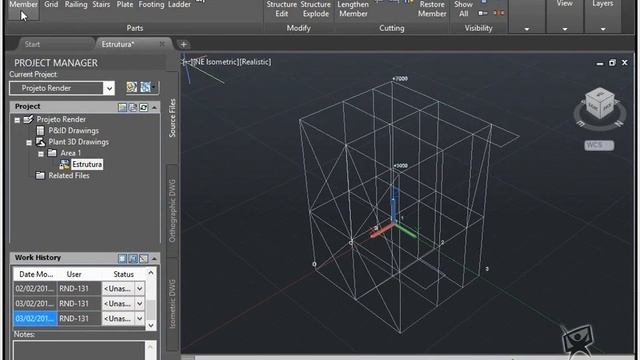
Task: Click the refresh icon in the Project header
Action: pos(143,107)
